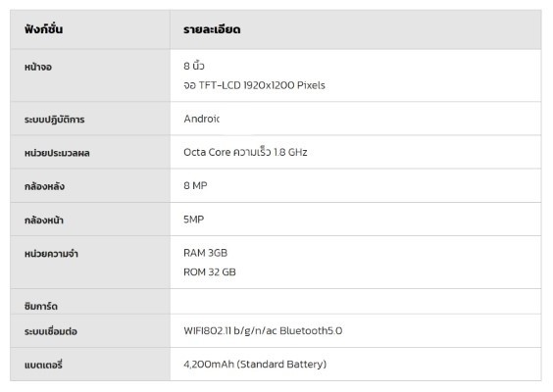This screenshot has height=392, width=553.
Task: Select the ROM 32 GB text
Action: (x=210, y=272)
